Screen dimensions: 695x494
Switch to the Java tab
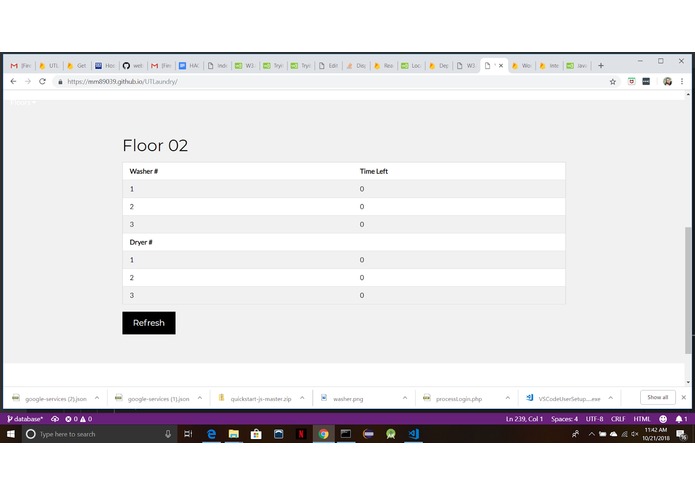coord(577,66)
